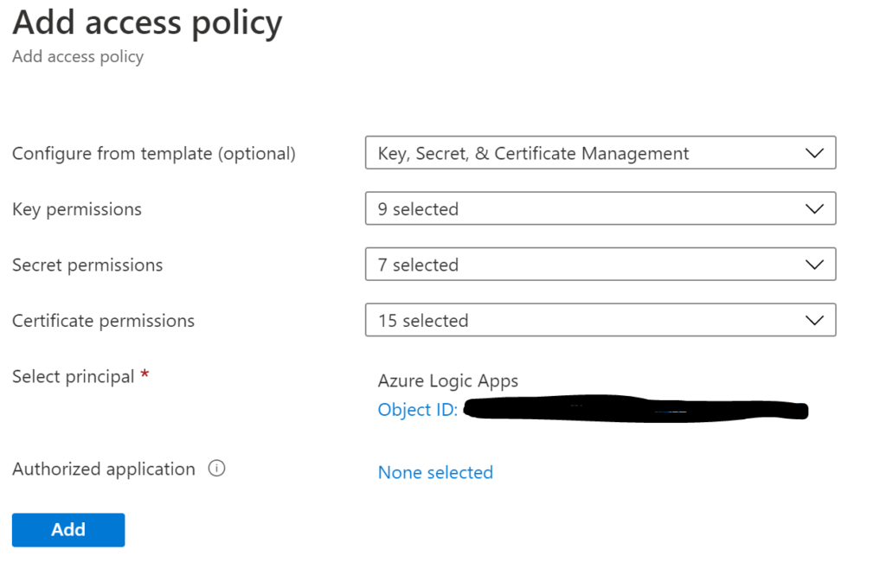Click the info icon beside Authorized application
The height and width of the screenshot is (588, 886).
[x=217, y=469]
